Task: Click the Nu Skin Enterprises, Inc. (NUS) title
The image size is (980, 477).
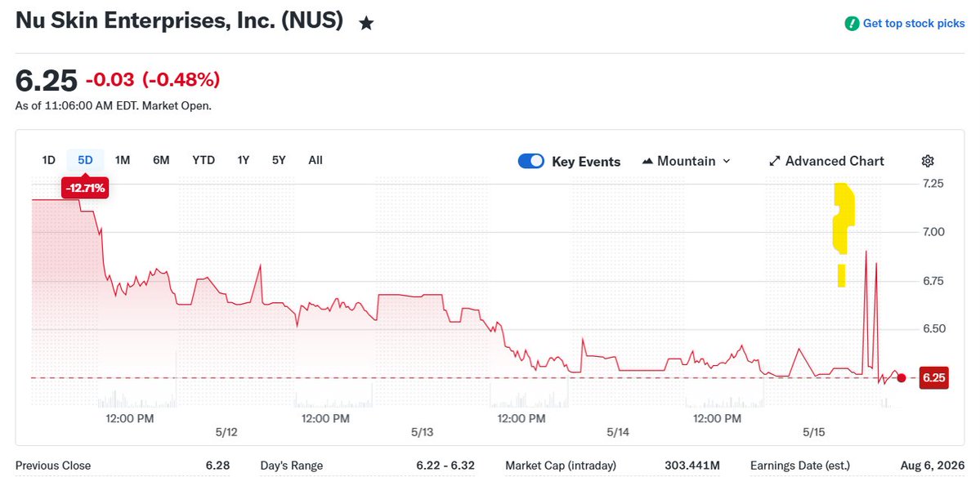Action: click(x=179, y=20)
